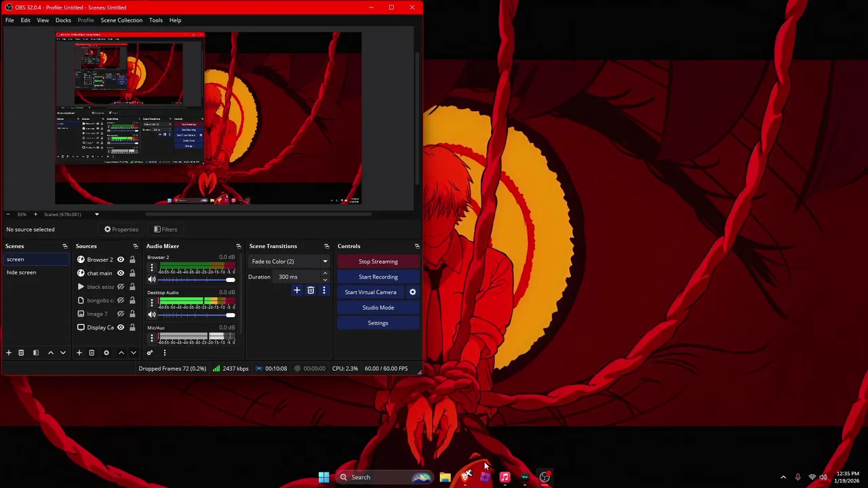Open the Windows Start menu
This screenshot has width=868, height=488.
(x=323, y=477)
